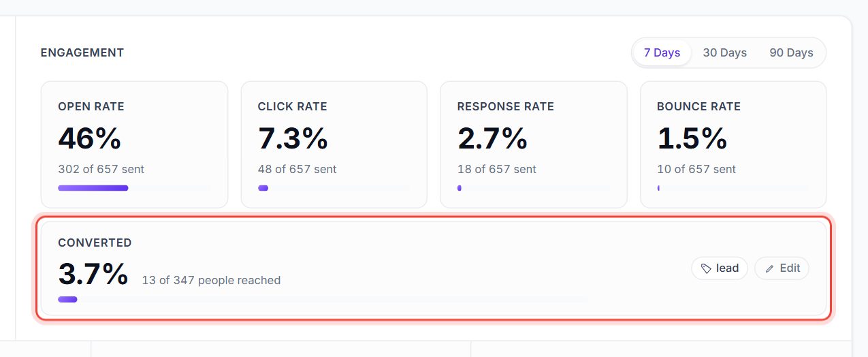Click the Converted progress bar

point(323,299)
